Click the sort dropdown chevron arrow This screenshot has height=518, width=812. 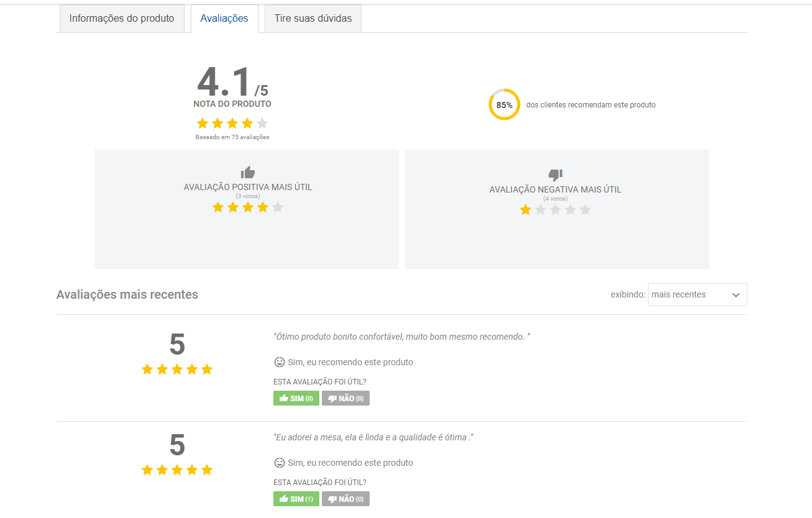coord(736,295)
